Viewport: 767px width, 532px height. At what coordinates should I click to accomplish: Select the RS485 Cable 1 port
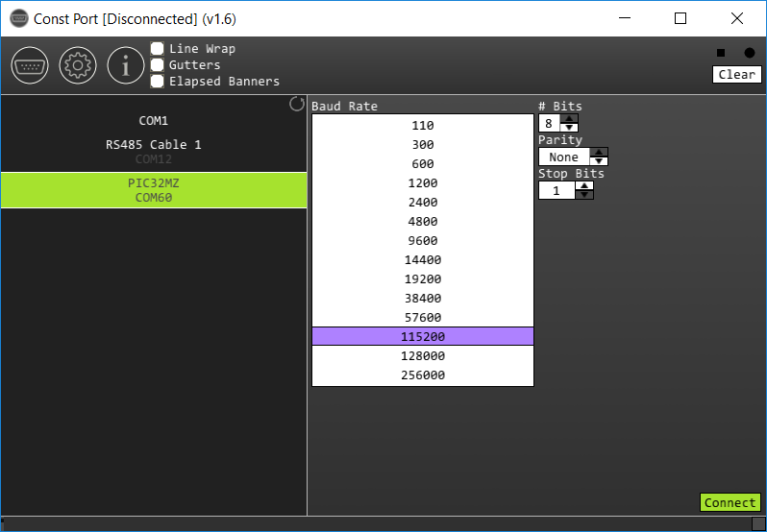coord(154,152)
